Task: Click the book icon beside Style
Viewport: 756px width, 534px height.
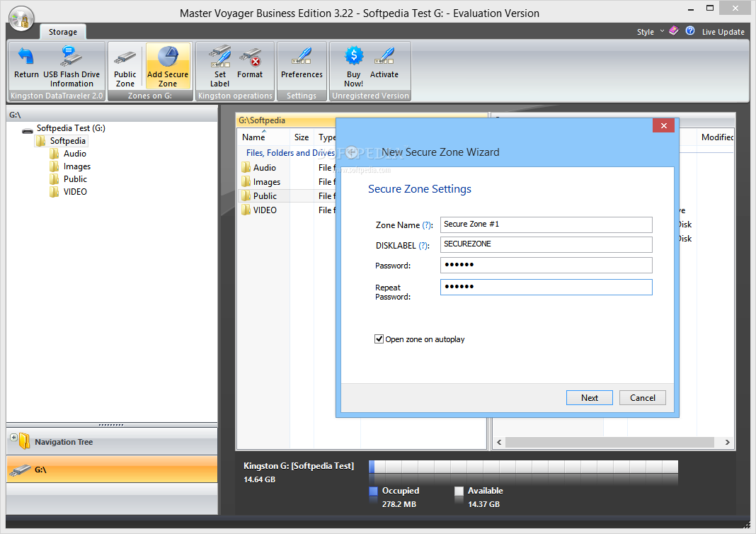Action: [x=674, y=31]
